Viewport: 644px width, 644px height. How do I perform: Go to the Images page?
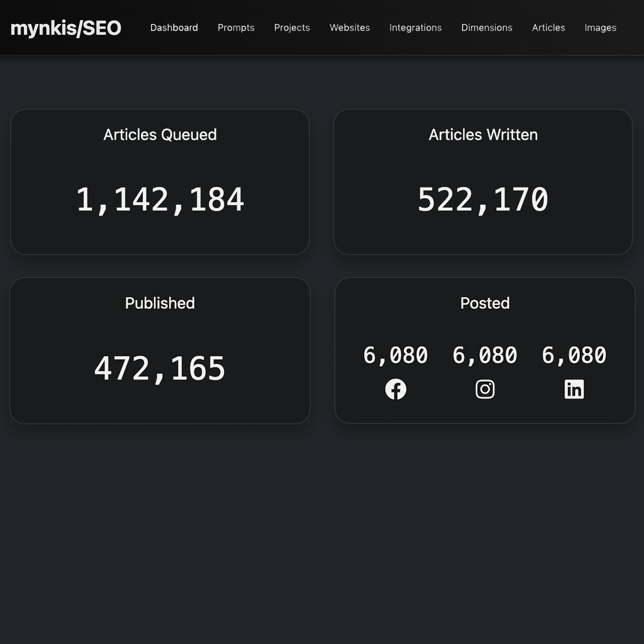pyautogui.click(x=600, y=28)
